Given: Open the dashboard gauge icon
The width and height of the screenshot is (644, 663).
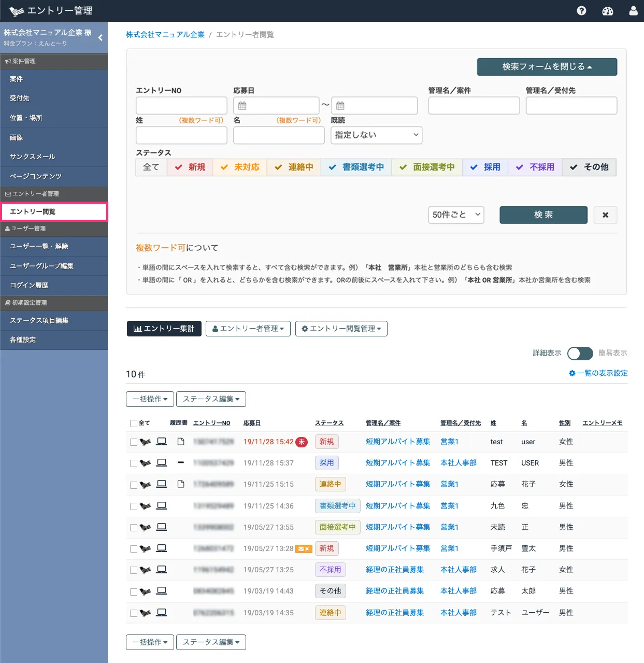Looking at the screenshot, I should tap(608, 11).
